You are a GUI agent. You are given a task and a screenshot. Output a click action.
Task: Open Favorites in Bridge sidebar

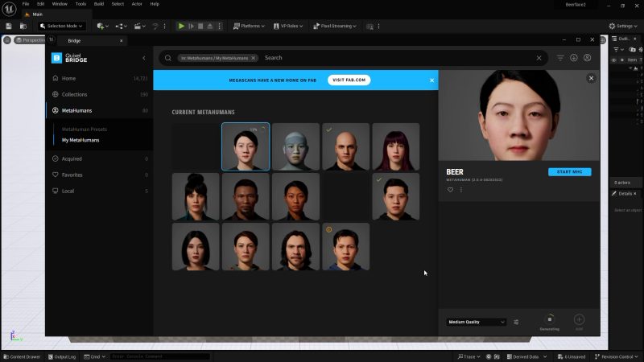[72, 175]
